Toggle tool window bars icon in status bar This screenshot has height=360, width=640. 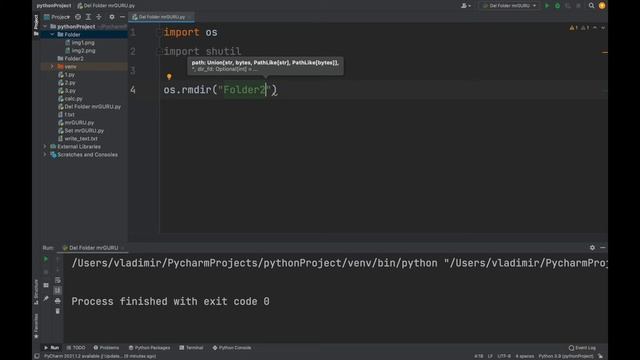37,356
